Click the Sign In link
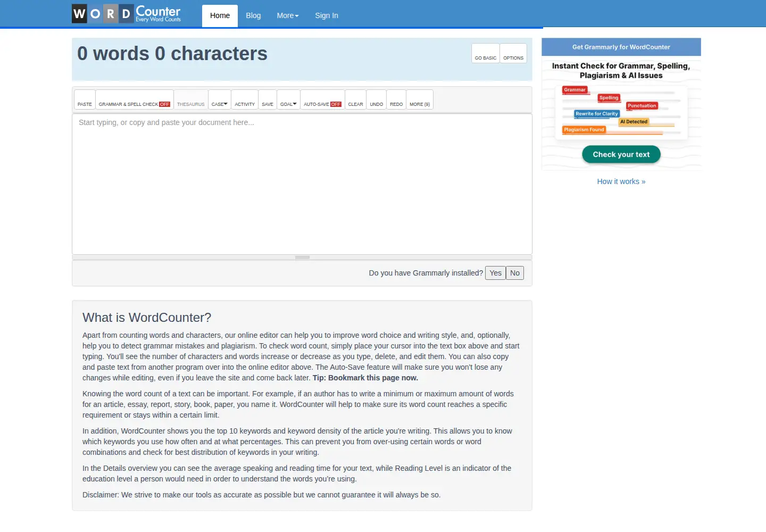 327,16
